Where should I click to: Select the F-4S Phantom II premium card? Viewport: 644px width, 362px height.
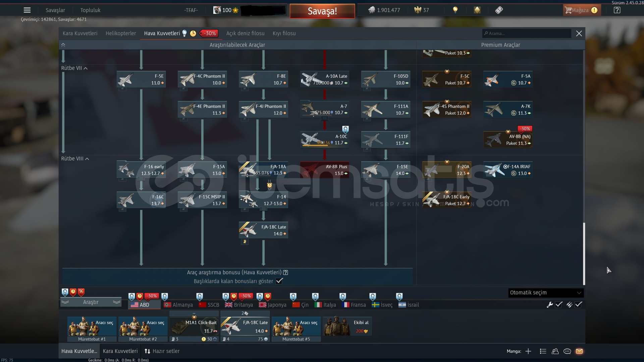[447, 109]
